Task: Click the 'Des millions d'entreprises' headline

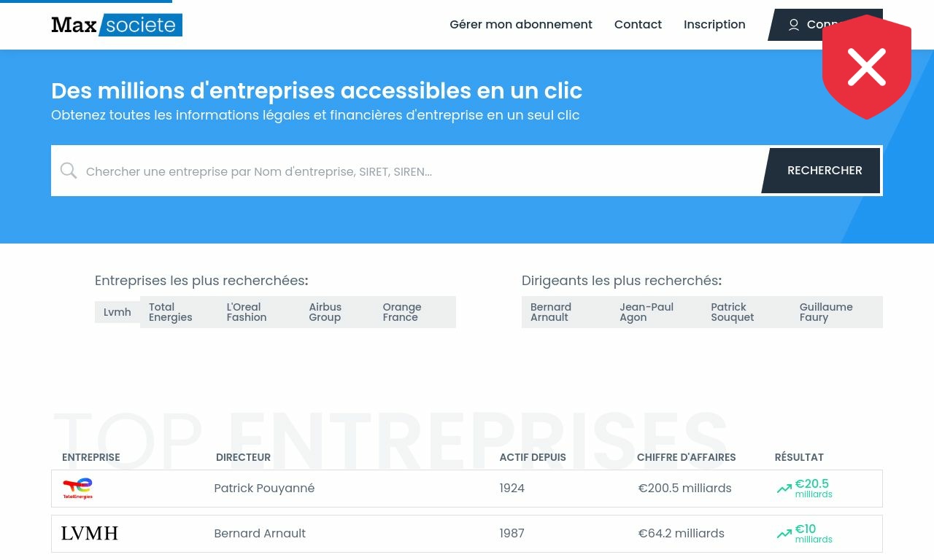Action: pyautogui.click(x=317, y=90)
